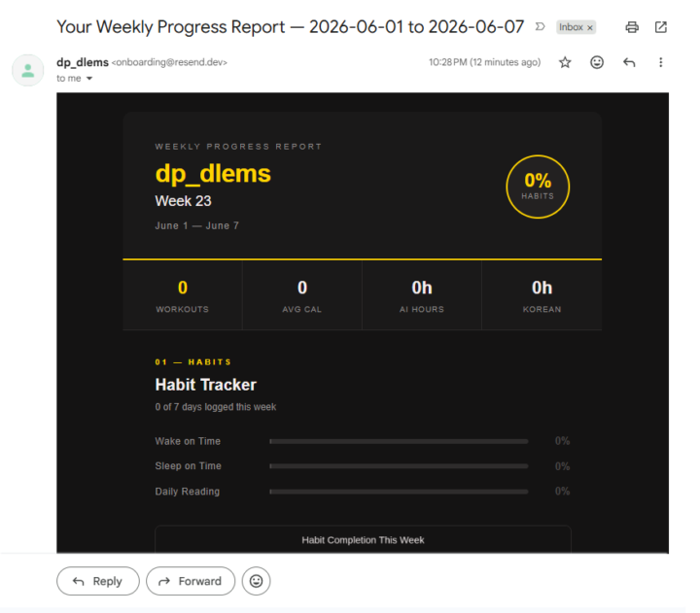
Task: Click the 'June 1 — June 7' date range
Action: (196, 225)
